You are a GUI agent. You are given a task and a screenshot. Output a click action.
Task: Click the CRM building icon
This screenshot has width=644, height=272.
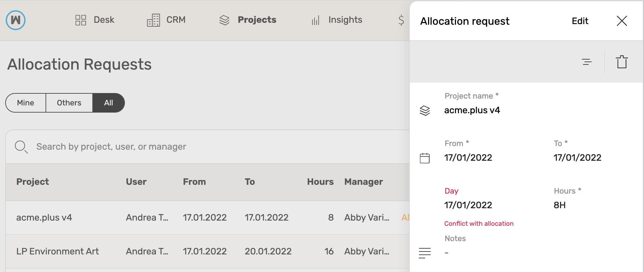(x=153, y=20)
